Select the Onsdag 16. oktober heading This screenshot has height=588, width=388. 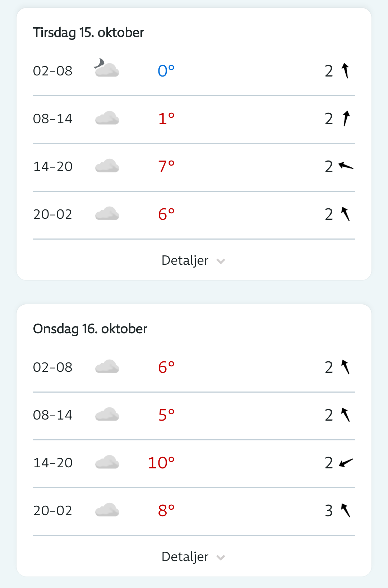click(x=90, y=329)
